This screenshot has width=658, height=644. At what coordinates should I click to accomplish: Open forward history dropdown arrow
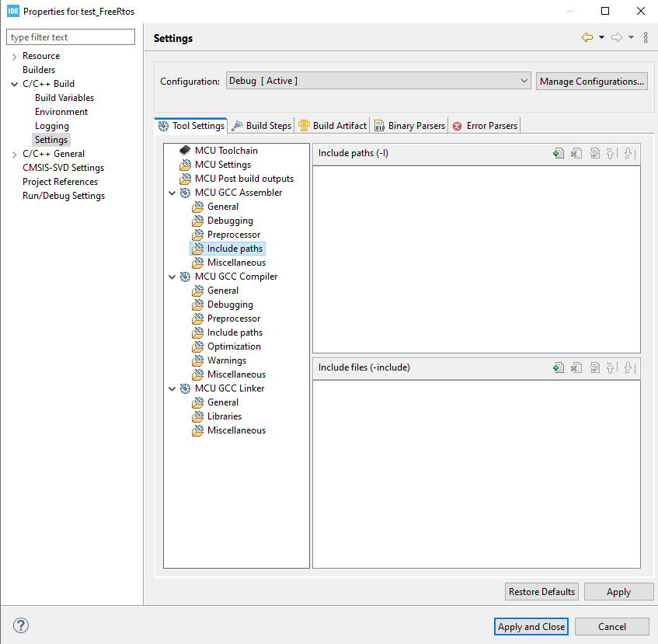point(631,37)
